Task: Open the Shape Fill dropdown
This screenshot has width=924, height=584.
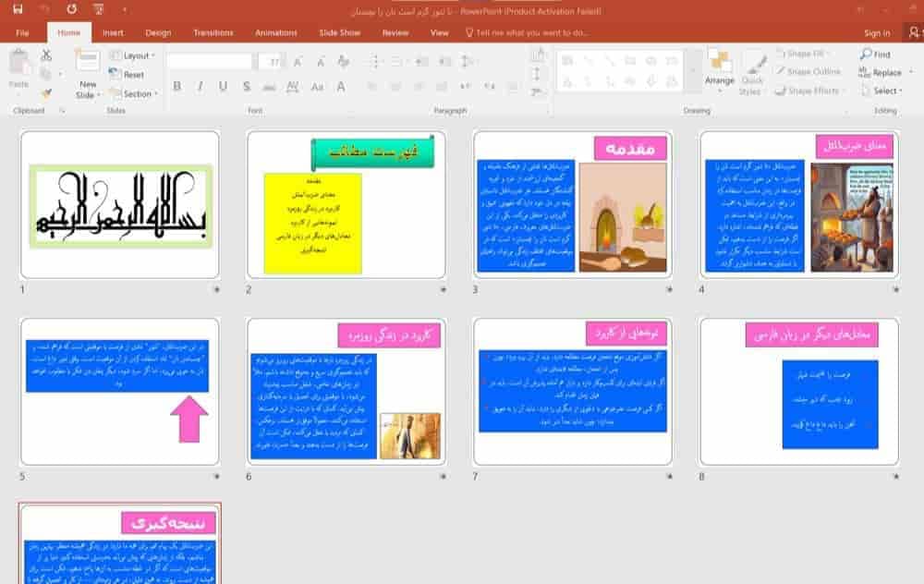Action: point(803,54)
